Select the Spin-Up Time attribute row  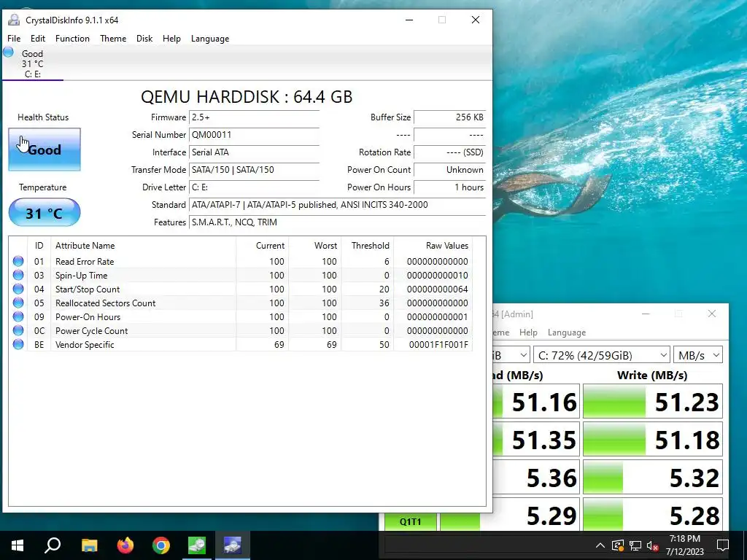point(241,275)
